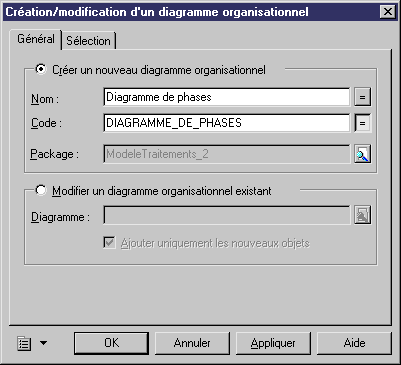This screenshot has width=401, height=365.
Task: Focus the Code text field
Action: 227,123
